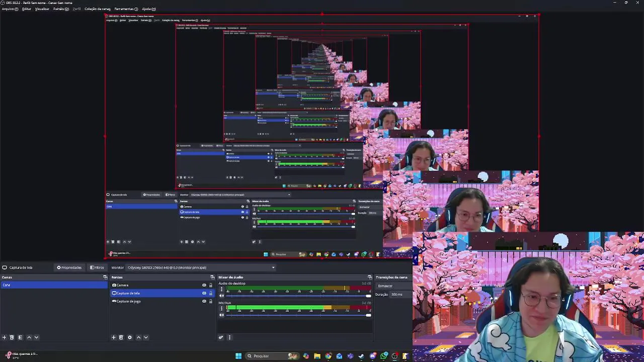
Task: Open Copilot icon on the taskbar
Action: click(x=306, y=356)
